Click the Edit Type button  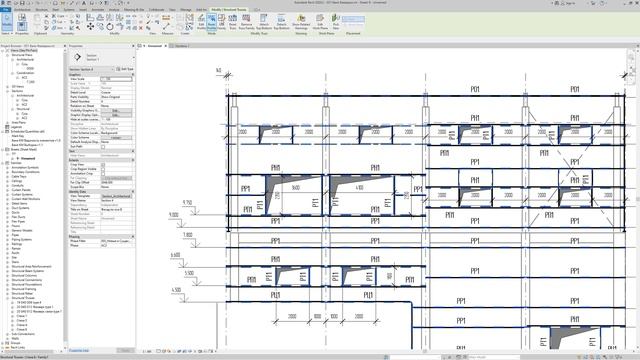tap(124, 69)
